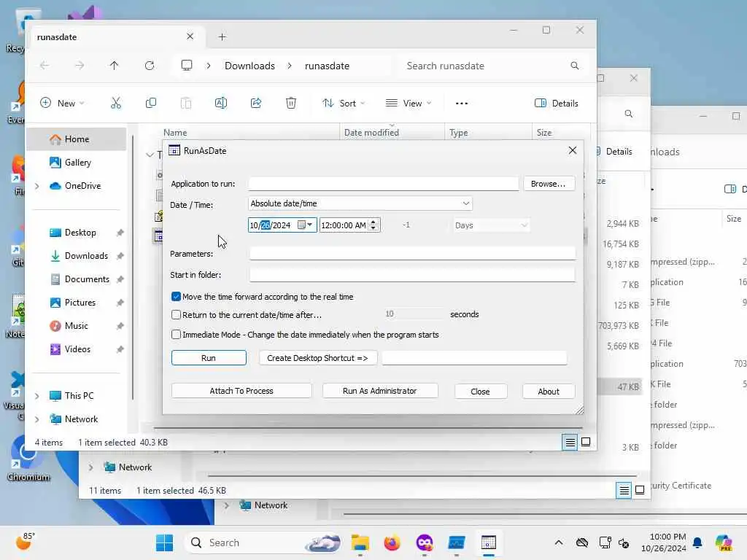This screenshot has width=747, height=560.
Task: Expand the Network node in front sidebar
Action: (x=37, y=419)
